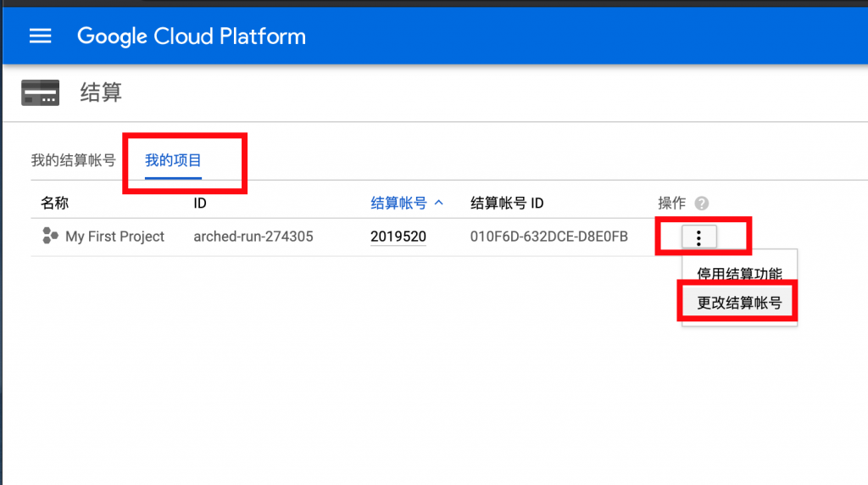Click the My First Project icon
Image resolution: width=868 pixels, height=485 pixels.
point(50,236)
